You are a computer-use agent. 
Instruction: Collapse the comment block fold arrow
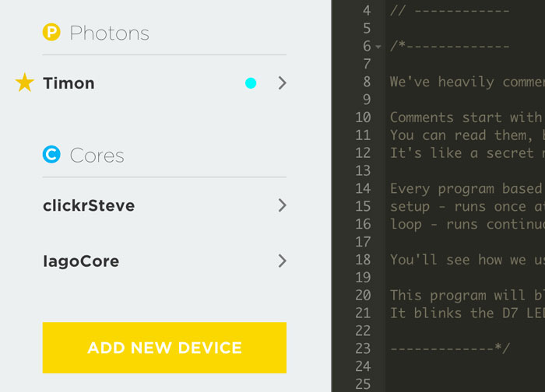(x=378, y=47)
